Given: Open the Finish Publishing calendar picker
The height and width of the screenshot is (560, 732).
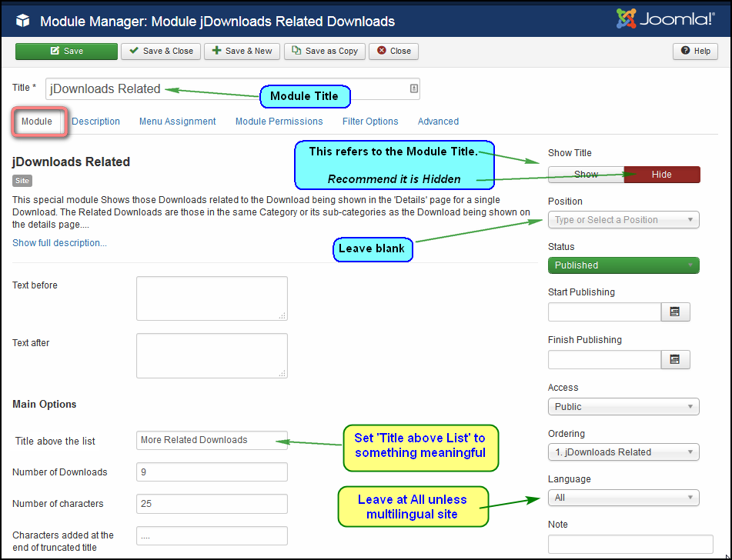Looking at the screenshot, I should coord(675,359).
